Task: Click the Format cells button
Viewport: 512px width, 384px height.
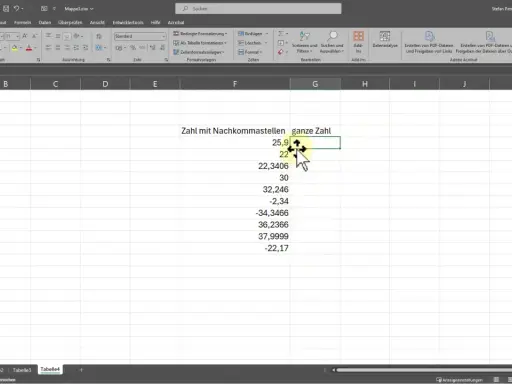Action: [x=250, y=52]
